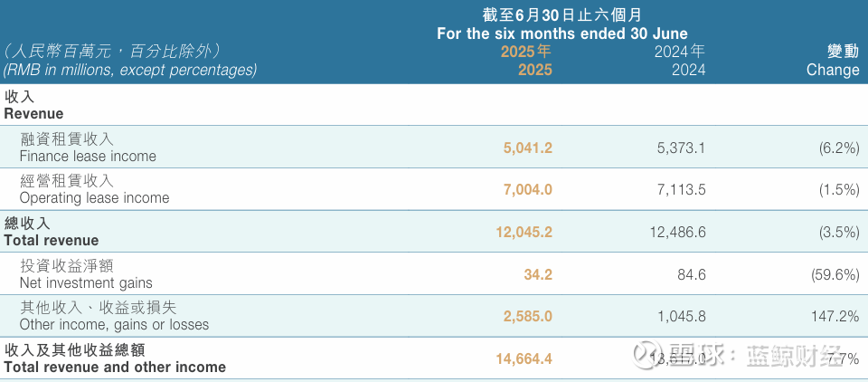Image resolution: width=868 pixels, height=382 pixels.
Task: Click the 7,004.0 operating lease value
Action: point(528,189)
